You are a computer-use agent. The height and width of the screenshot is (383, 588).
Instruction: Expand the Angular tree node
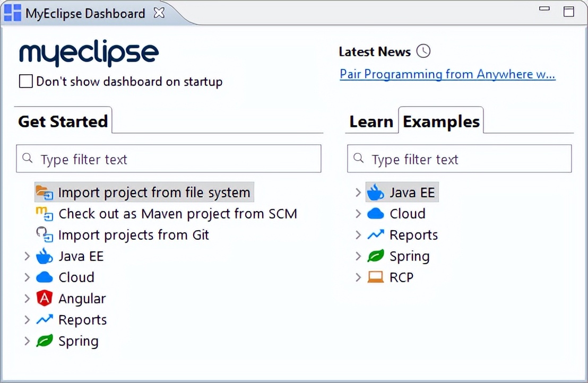coord(27,299)
